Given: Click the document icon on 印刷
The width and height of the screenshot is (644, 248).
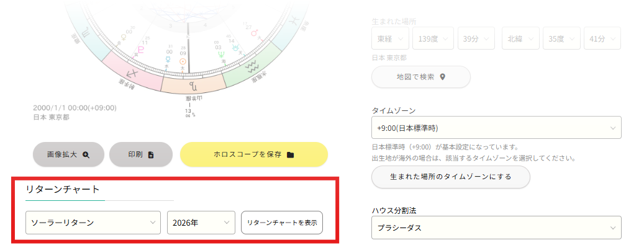Looking at the screenshot, I should coord(151,154).
